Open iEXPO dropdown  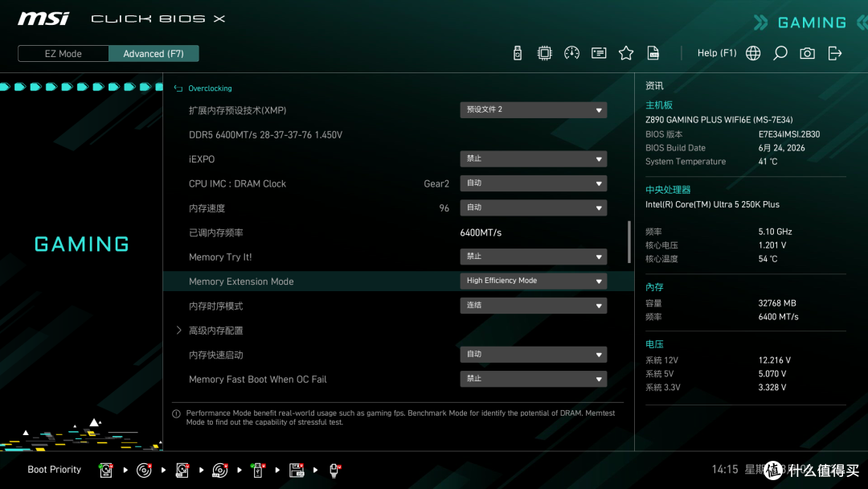[533, 159]
